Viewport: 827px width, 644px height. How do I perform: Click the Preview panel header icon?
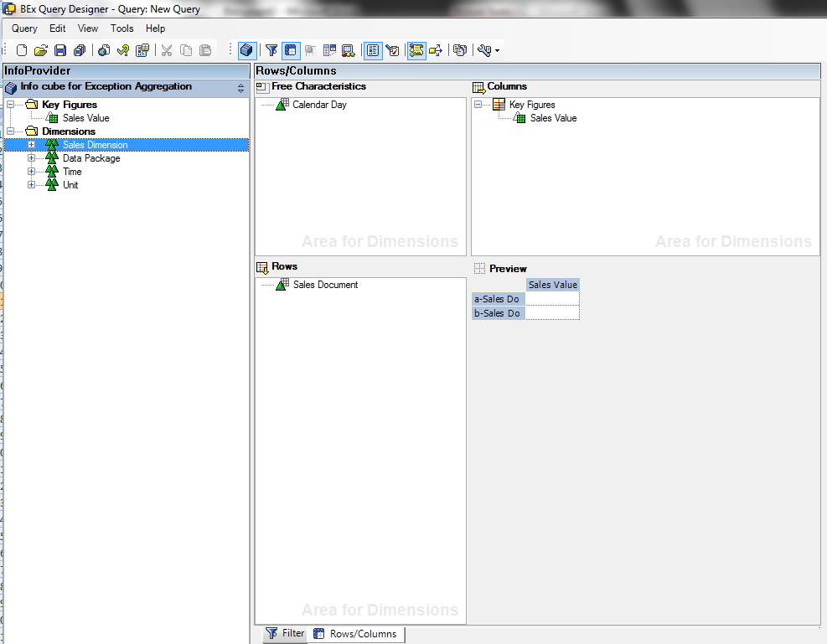479,268
